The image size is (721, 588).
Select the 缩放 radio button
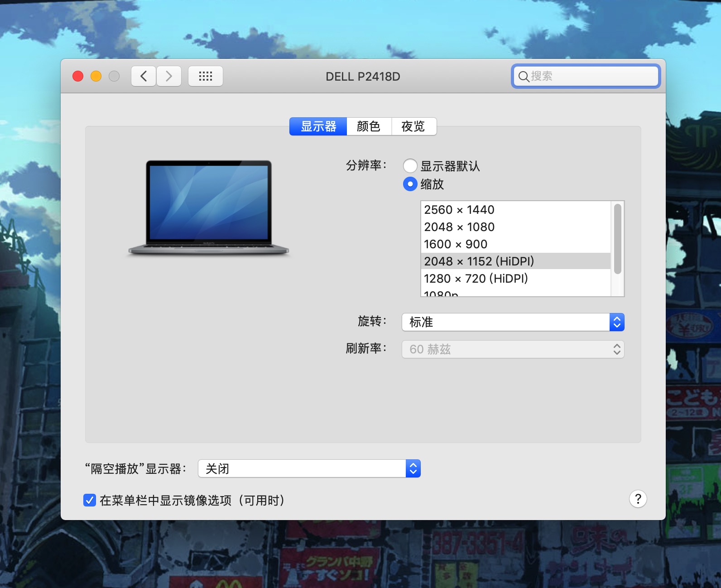pyautogui.click(x=410, y=184)
